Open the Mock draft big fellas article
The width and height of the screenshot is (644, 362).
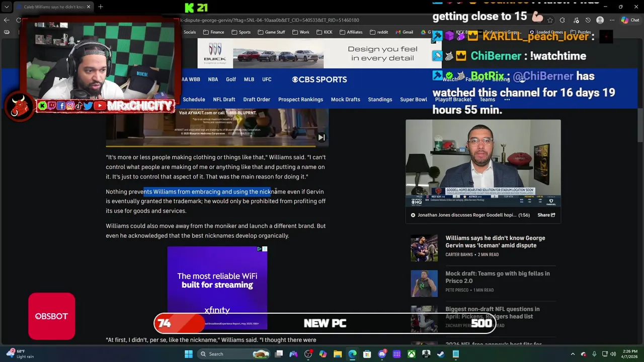(x=498, y=277)
